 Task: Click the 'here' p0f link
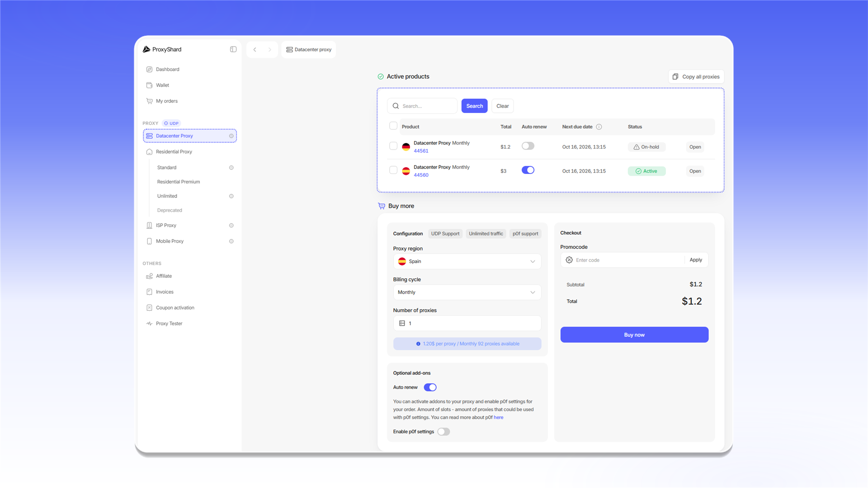pos(498,418)
